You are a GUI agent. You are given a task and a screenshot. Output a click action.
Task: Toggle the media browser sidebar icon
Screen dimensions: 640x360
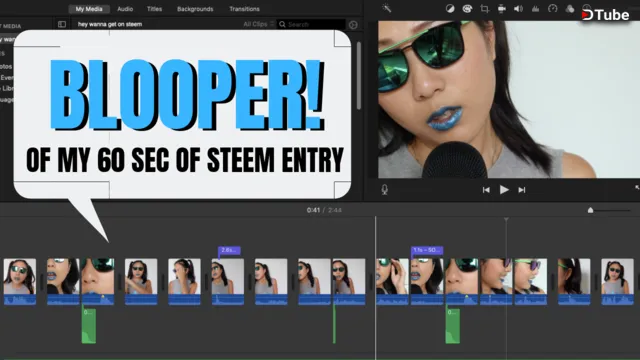(x=62, y=24)
